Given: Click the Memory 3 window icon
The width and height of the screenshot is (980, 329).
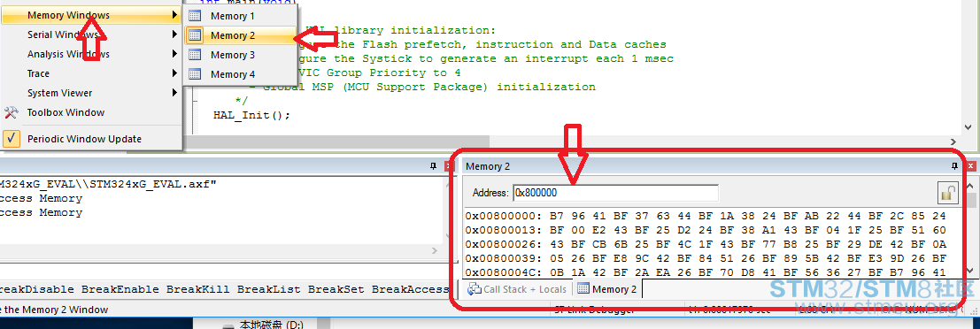Looking at the screenshot, I should coord(195,54).
